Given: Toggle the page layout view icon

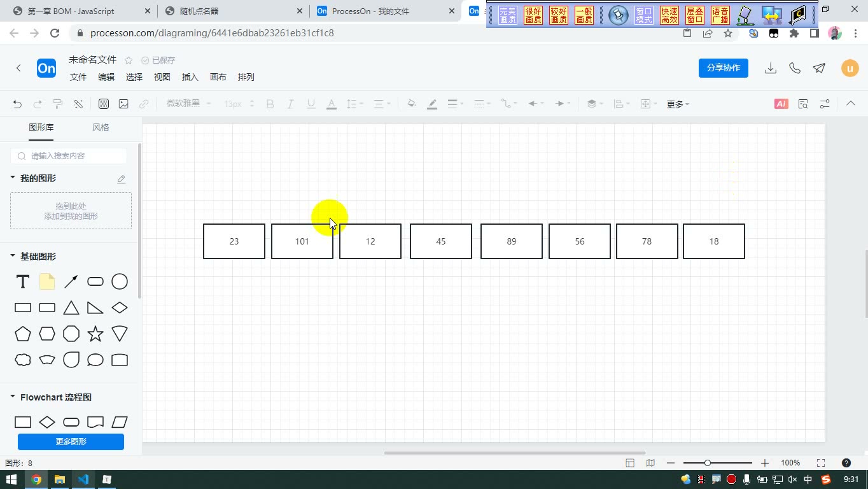Looking at the screenshot, I should (630, 463).
